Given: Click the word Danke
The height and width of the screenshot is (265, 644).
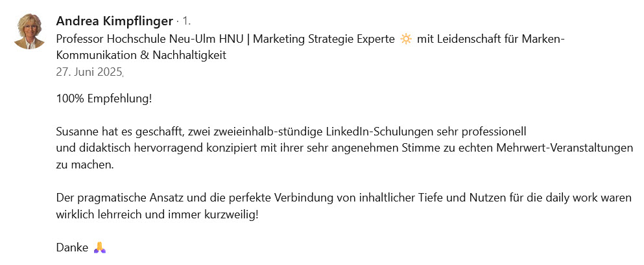Looking at the screenshot, I should (72, 248).
